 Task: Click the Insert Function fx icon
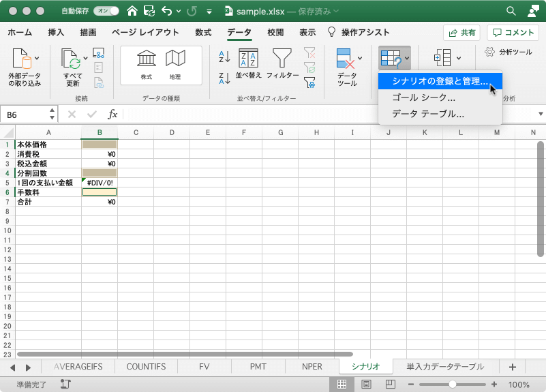pyautogui.click(x=112, y=114)
